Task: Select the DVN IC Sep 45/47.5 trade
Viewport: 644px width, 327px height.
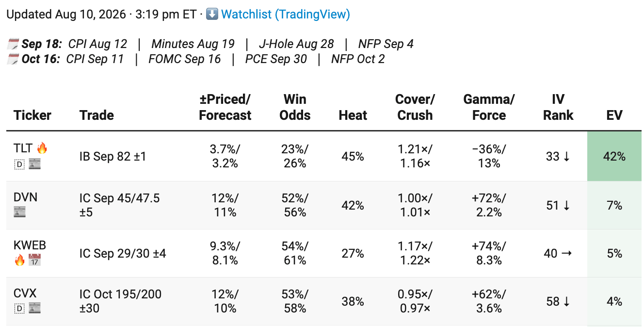Action: coord(119,205)
